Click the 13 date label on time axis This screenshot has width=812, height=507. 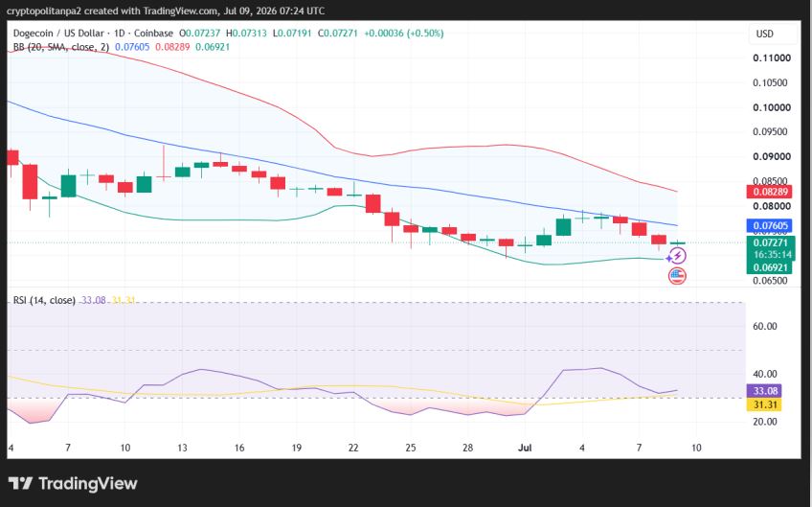pos(182,448)
